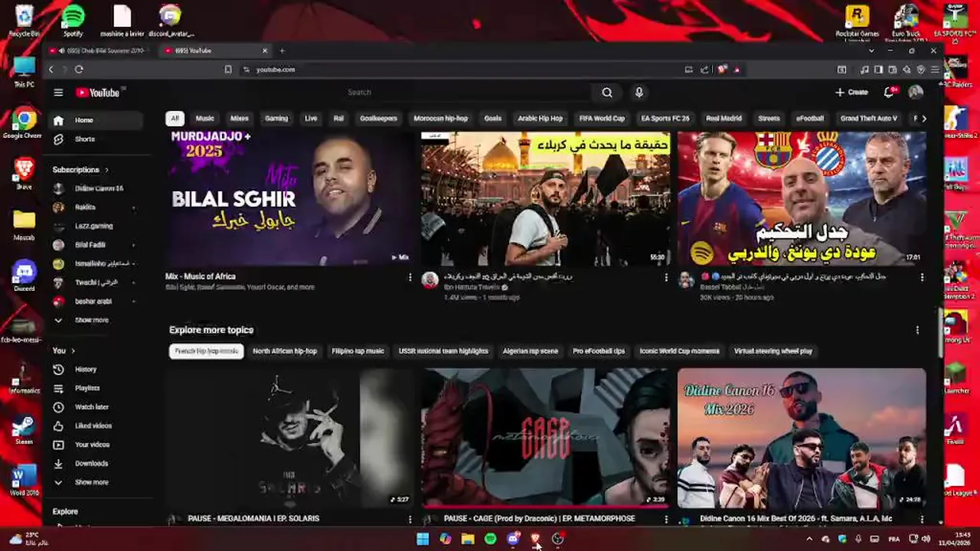Image resolution: width=980 pixels, height=551 pixels.
Task: Select the Music filter chip
Action: click(x=204, y=119)
